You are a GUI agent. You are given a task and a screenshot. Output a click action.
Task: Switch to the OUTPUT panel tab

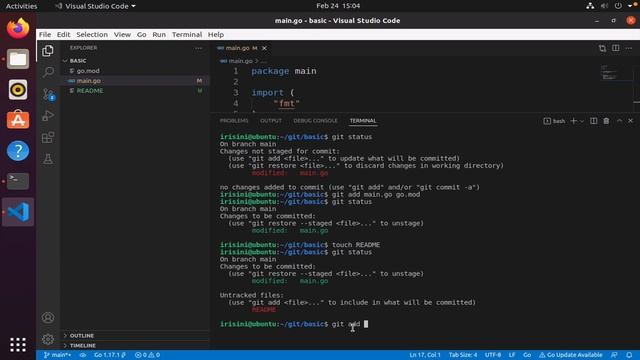pos(271,121)
